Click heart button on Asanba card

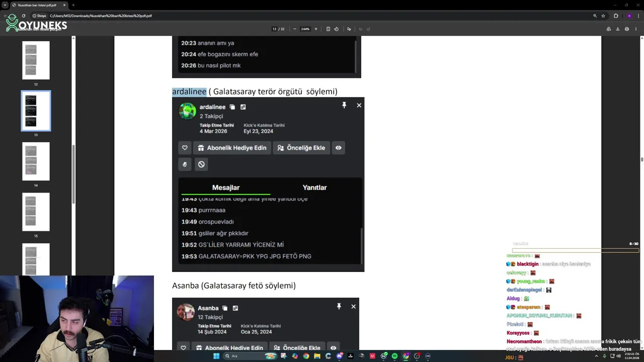(183, 347)
